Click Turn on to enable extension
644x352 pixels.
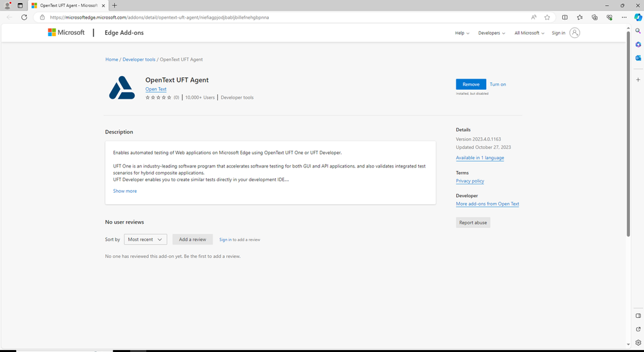coord(498,84)
